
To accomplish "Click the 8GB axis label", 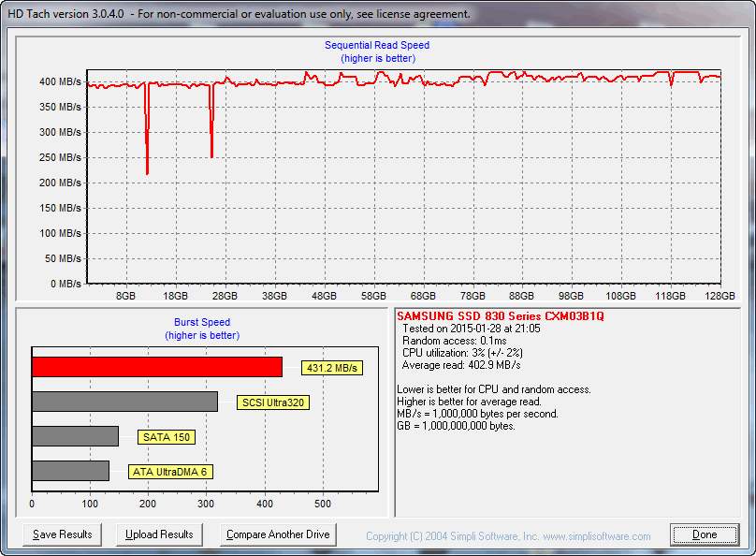I will point(125,296).
